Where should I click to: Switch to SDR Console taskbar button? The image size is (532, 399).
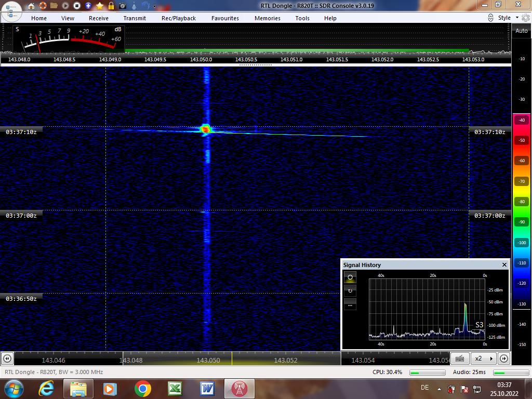point(239,389)
